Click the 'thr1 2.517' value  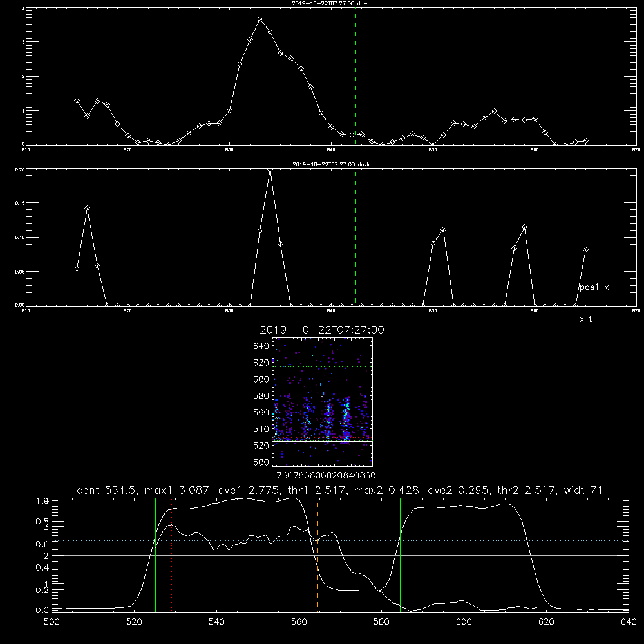click(x=317, y=490)
